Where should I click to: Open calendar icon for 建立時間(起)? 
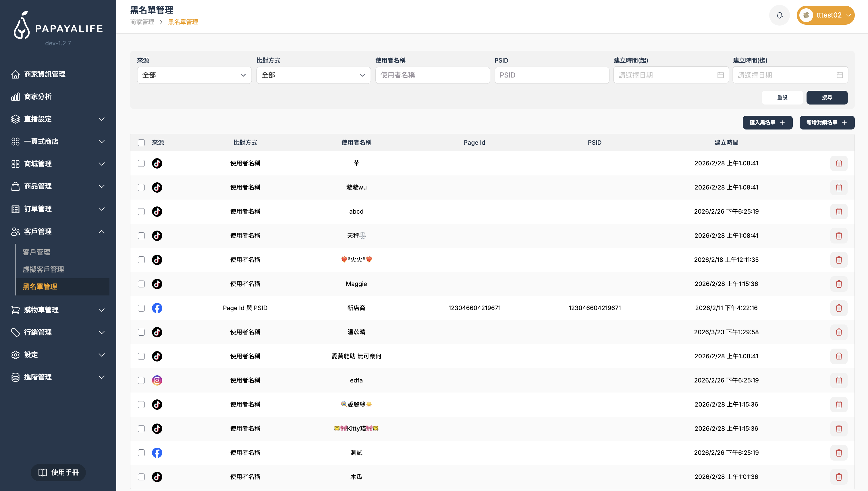pos(720,75)
